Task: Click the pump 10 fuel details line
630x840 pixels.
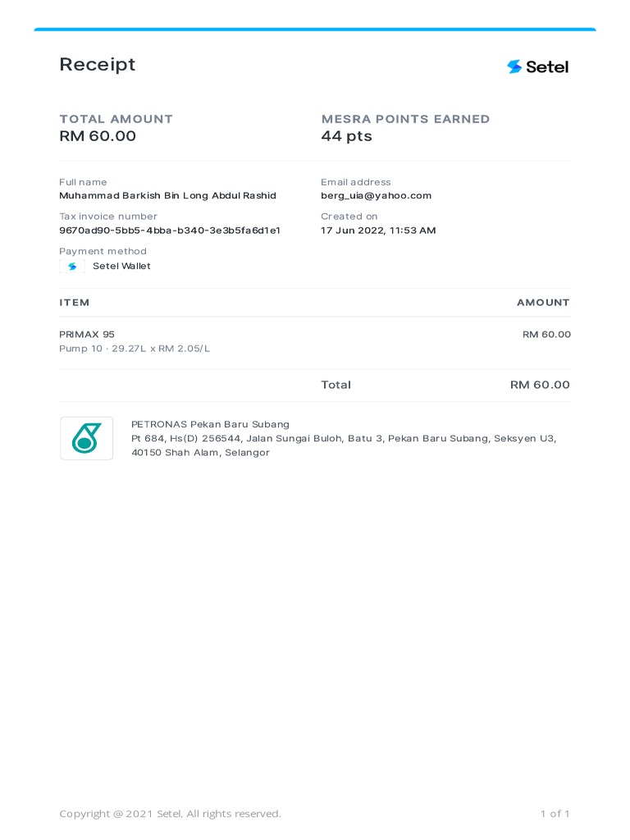Action: [x=135, y=349]
